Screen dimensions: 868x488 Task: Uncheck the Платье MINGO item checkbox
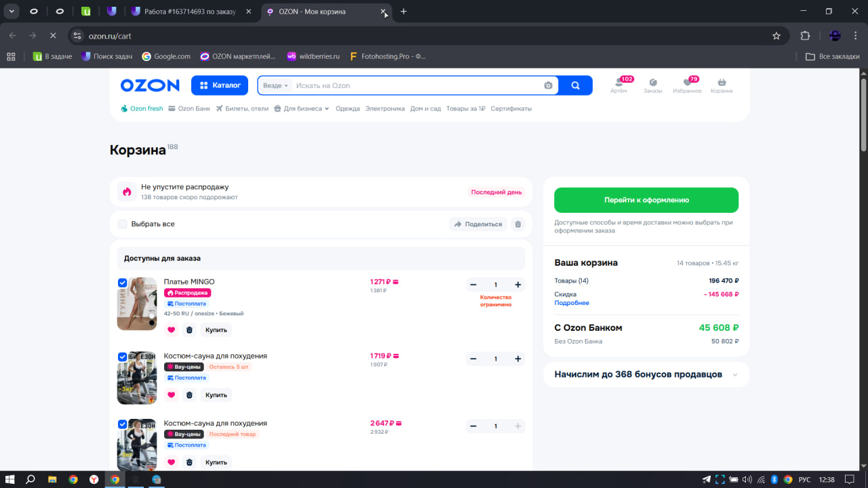click(123, 283)
